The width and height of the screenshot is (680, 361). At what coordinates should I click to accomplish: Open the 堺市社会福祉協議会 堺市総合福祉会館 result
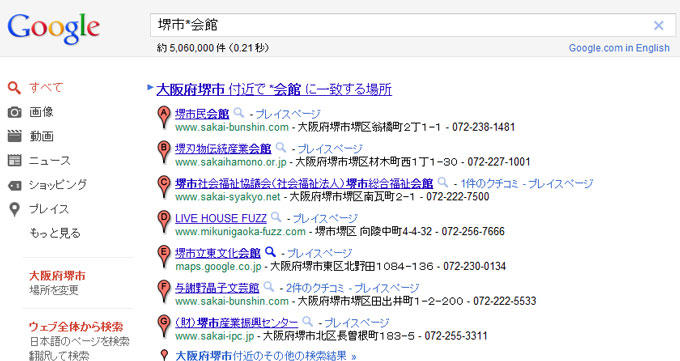[304, 184]
